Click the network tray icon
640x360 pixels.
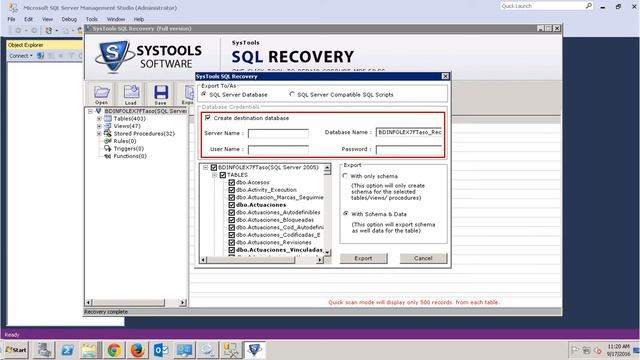(587, 350)
